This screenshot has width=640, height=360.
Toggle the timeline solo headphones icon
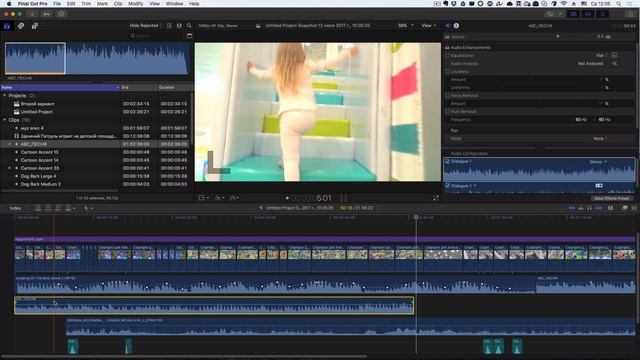point(589,208)
